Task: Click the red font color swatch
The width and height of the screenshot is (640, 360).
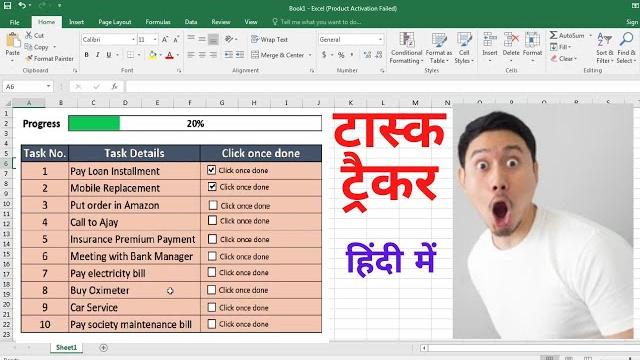Action: tap(169, 55)
